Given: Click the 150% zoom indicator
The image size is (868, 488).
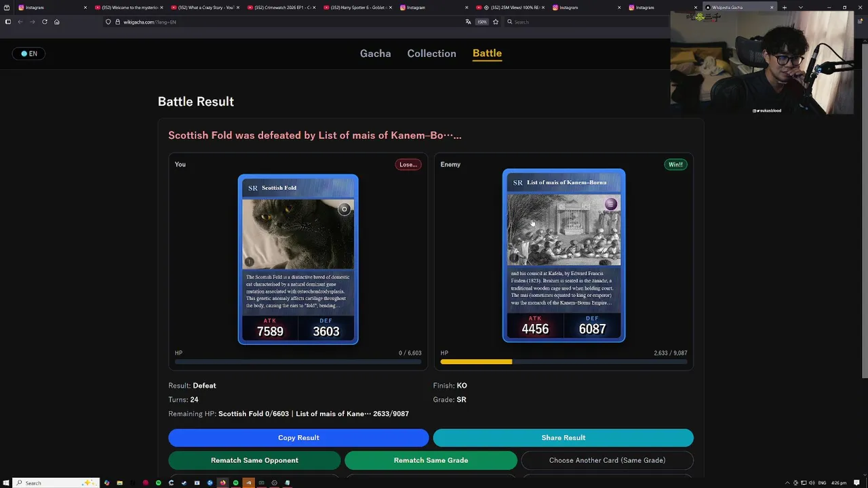Looking at the screenshot, I should 481,22.
